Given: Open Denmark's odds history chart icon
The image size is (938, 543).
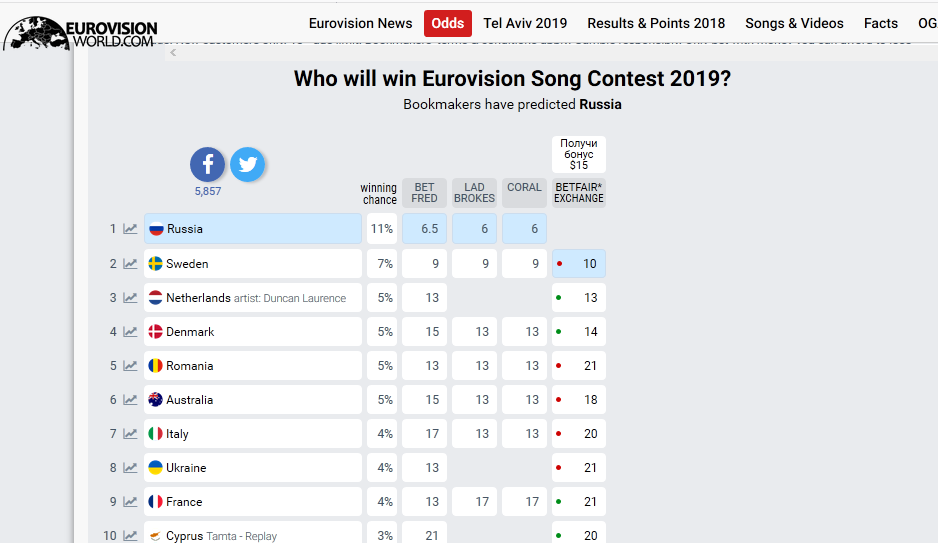Looking at the screenshot, I should click(130, 332).
